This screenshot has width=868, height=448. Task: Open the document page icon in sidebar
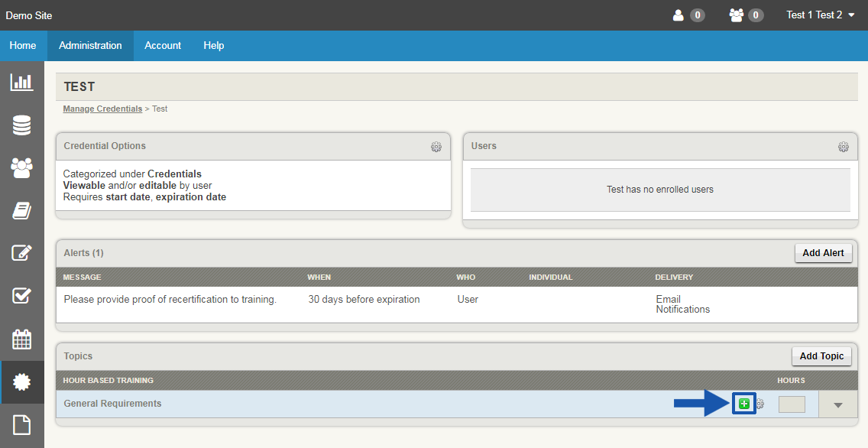(23, 424)
